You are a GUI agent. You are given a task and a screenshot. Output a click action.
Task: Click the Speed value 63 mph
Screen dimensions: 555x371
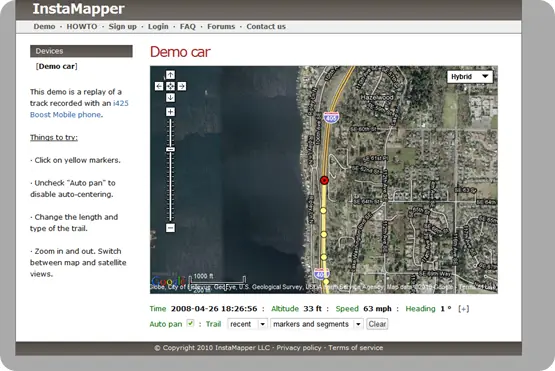[x=377, y=309]
